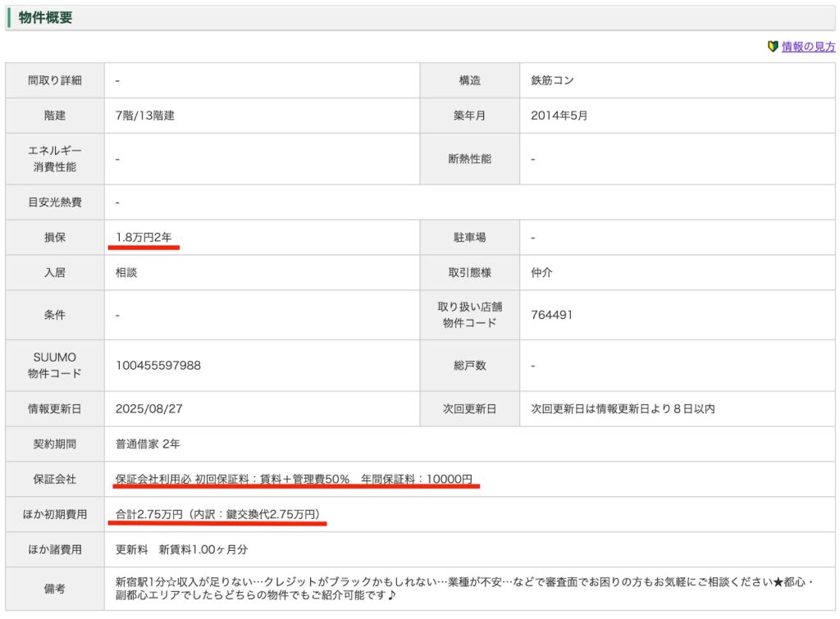Open the 情報の見方 link
Image resolution: width=840 pixels, height=619 pixels.
(x=808, y=47)
